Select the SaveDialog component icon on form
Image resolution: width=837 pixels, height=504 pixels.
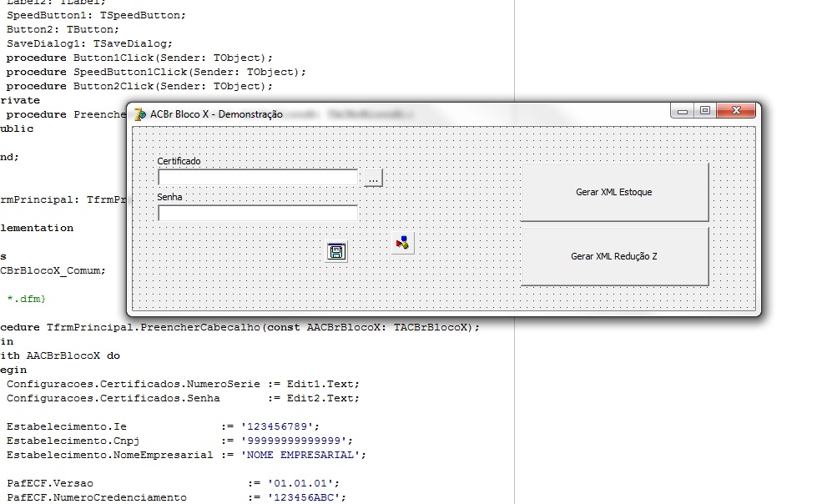click(337, 251)
